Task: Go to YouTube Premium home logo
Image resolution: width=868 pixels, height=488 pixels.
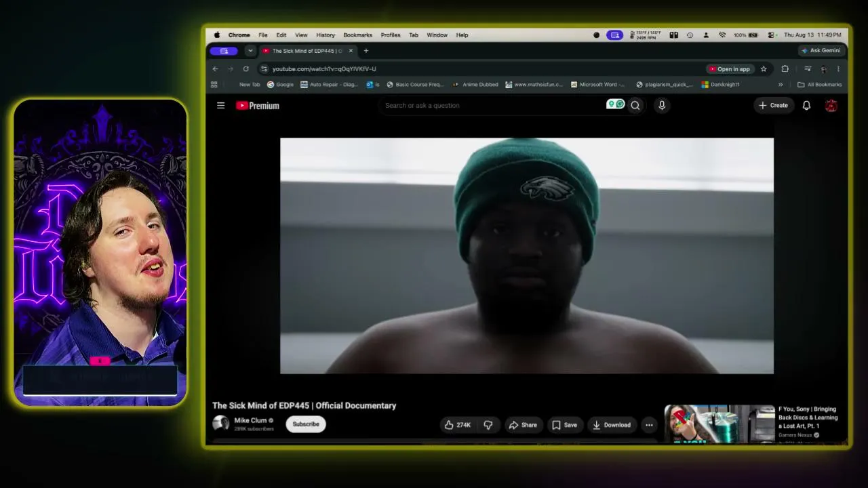Action: (x=258, y=106)
